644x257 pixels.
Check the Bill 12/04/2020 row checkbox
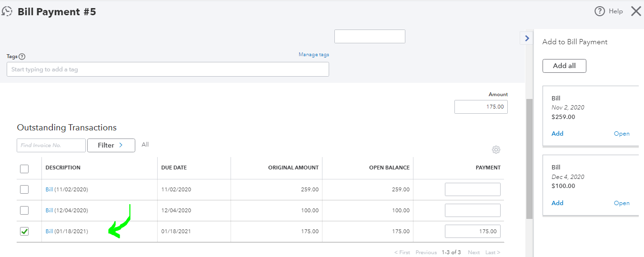[x=24, y=210]
